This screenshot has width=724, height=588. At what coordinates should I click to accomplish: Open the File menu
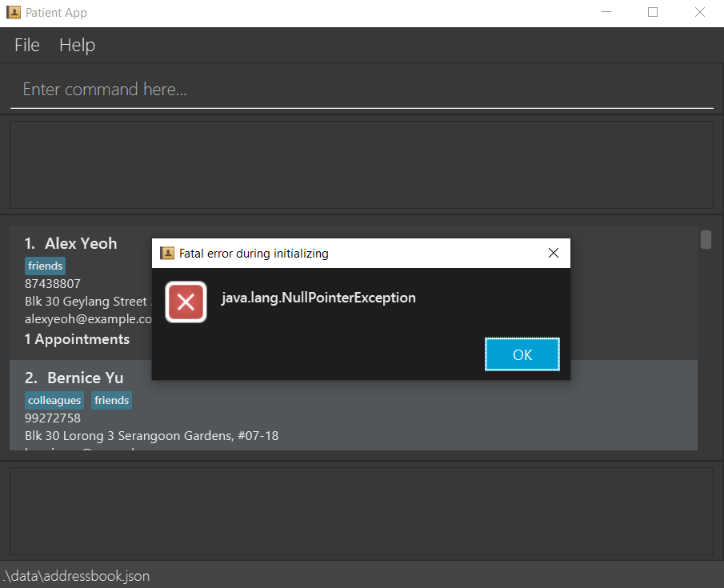click(26, 46)
